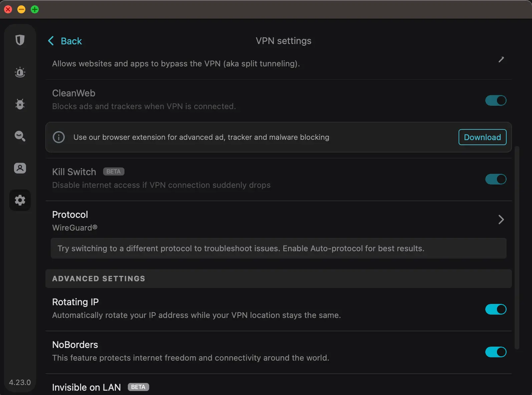Image resolution: width=532 pixels, height=395 pixels.
Task: Open the Antivirus bug section in sidebar
Action: 20,104
